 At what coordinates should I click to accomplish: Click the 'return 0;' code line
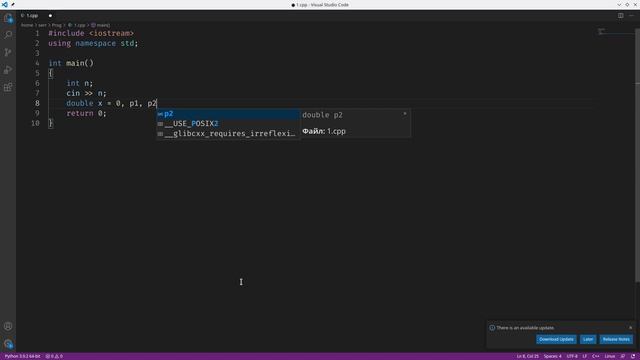[x=86, y=113]
